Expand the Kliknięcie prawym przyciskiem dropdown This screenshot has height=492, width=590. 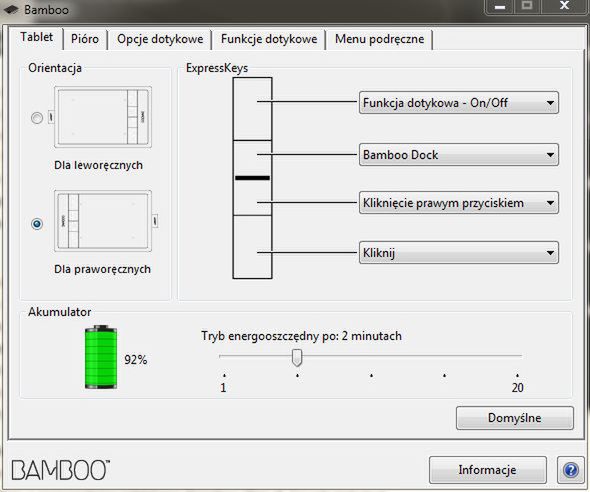click(x=459, y=203)
